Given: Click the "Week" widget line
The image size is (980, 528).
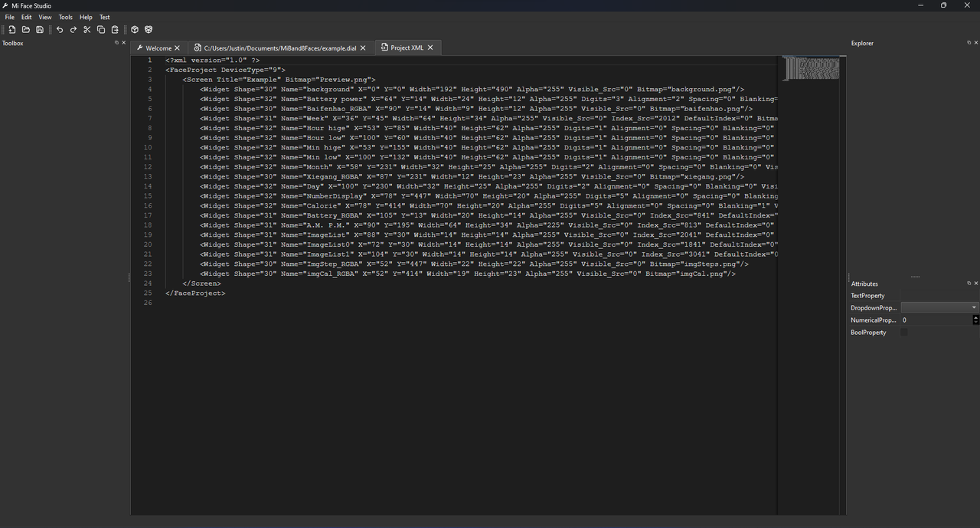Looking at the screenshot, I should [x=488, y=119].
